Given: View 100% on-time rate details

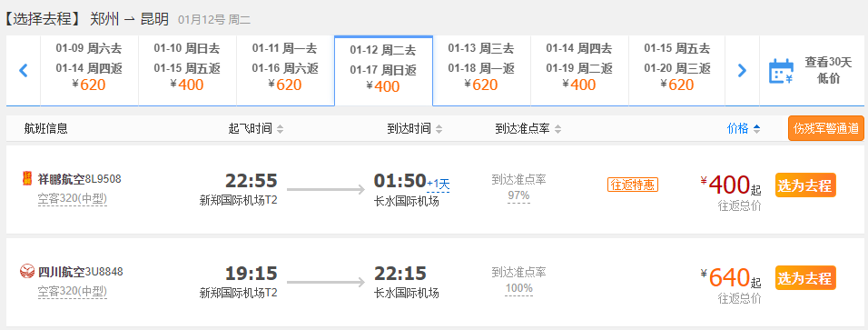Looking at the screenshot, I should coord(518,288).
